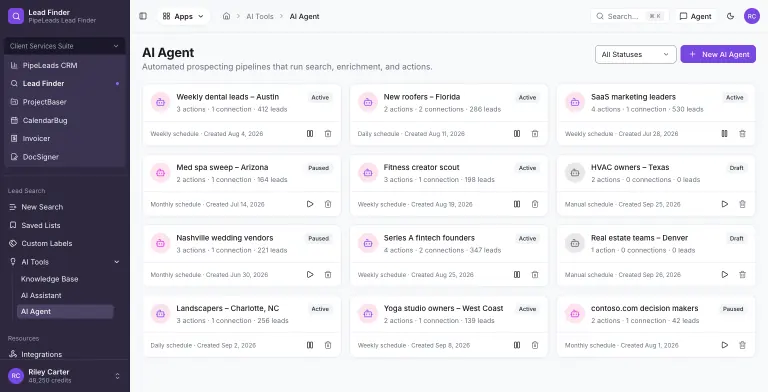The image size is (768, 392).
Task: Open AI Assistant under AI Tools
Action: pyautogui.click(x=65, y=295)
